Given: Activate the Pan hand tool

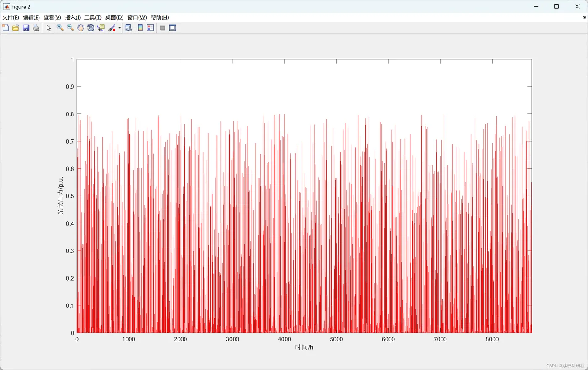Looking at the screenshot, I should click(80, 28).
